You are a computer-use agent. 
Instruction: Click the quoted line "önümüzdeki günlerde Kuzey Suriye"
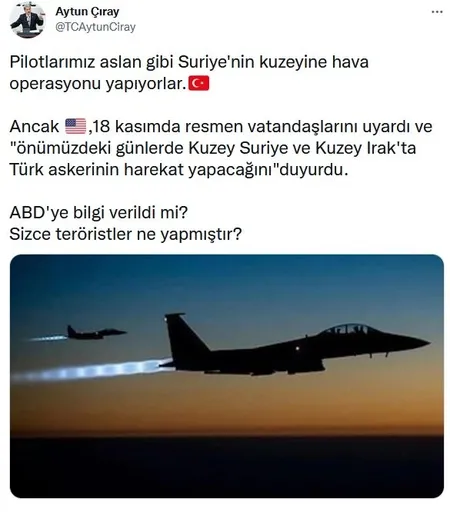tap(213, 148)
